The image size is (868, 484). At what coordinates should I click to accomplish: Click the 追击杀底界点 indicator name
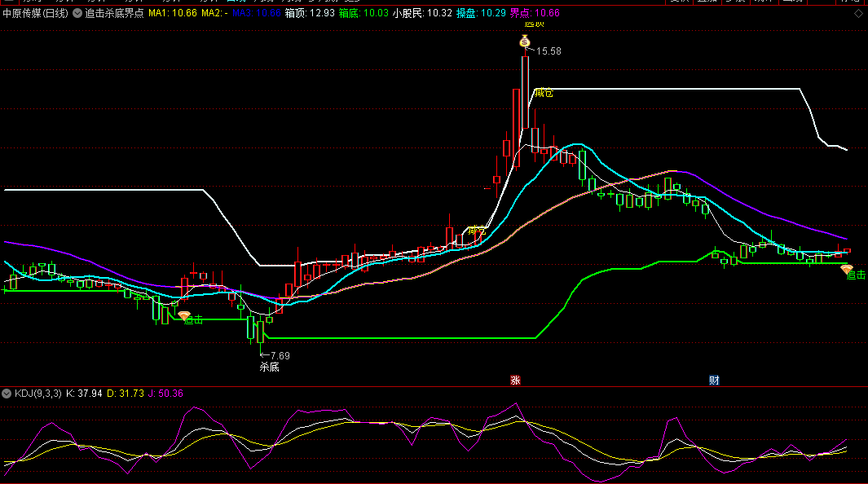pos(114,13)
